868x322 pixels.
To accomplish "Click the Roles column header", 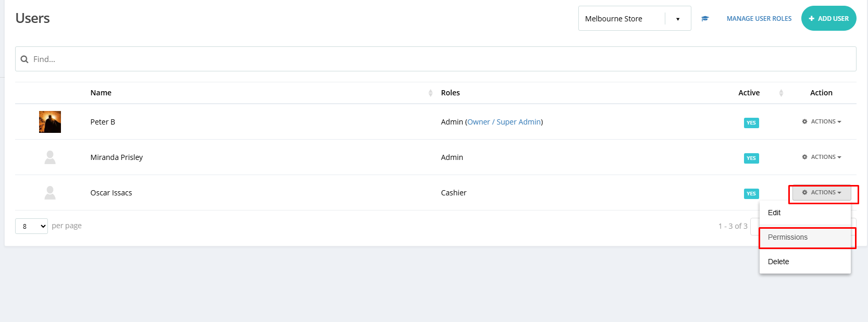I will tap(451, 93).
